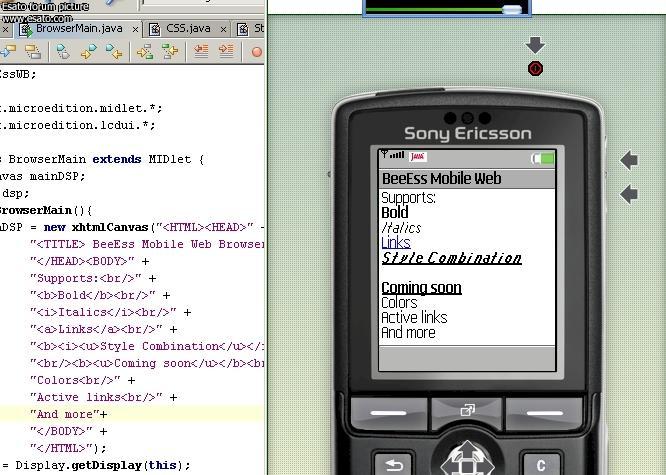Start macro recording with red circle icon
Screen dimensions: 666x475
click(257, 52)
